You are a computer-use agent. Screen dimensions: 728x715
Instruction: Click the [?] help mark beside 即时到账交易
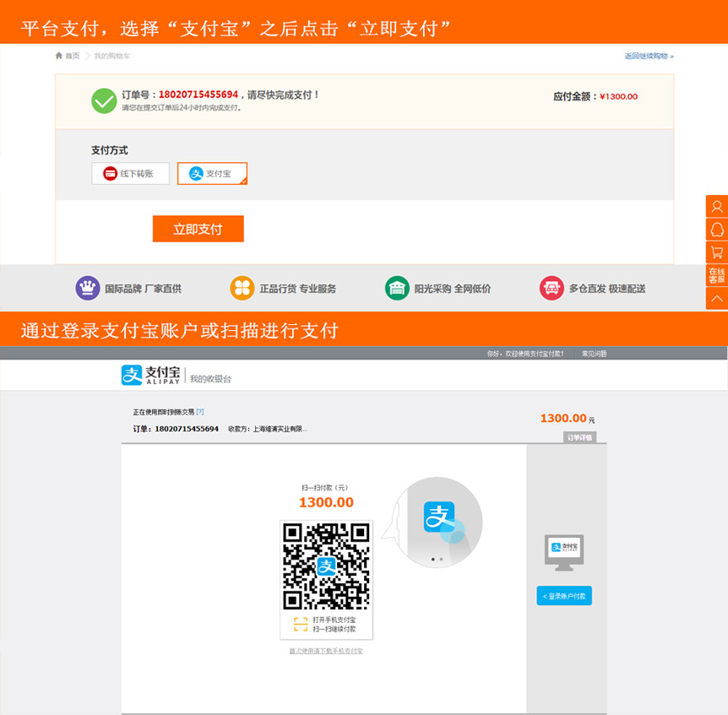200,412
